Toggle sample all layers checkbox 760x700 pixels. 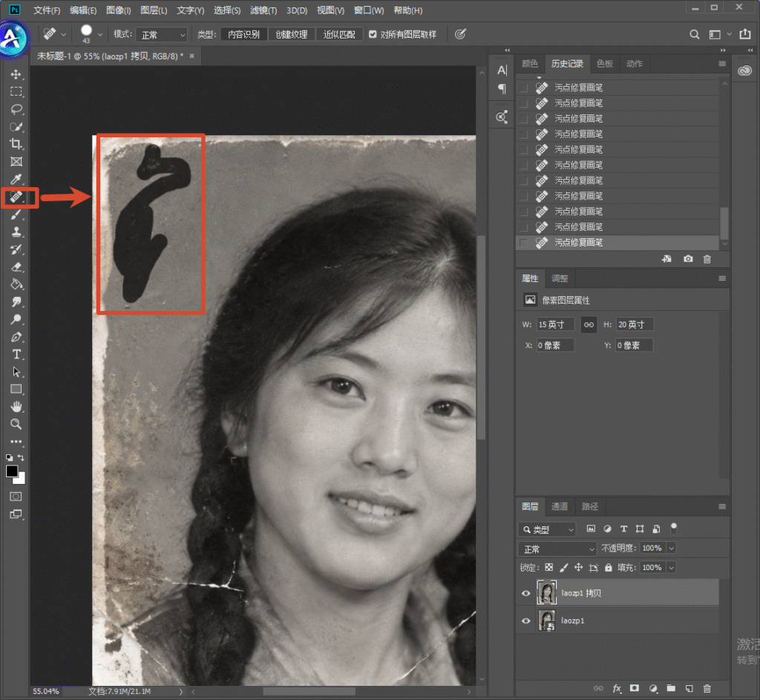[373, 34]
